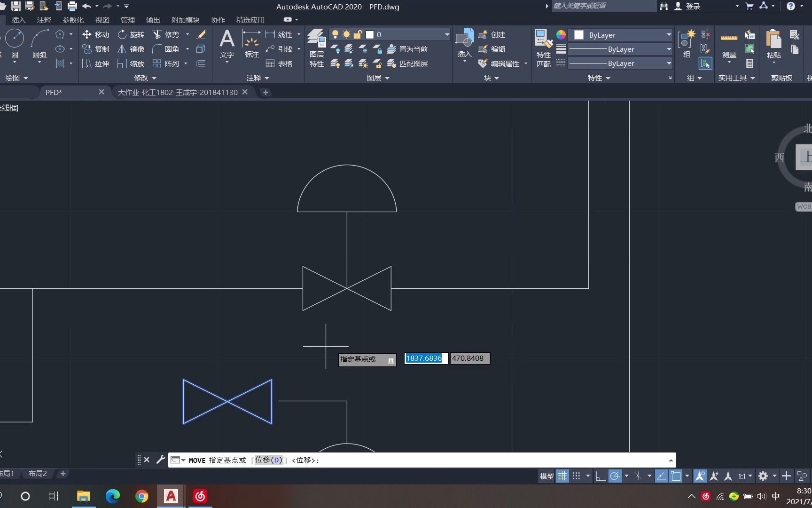Select the Move (移动) tool
Viewport: 812px width, 508px height.
95,34
